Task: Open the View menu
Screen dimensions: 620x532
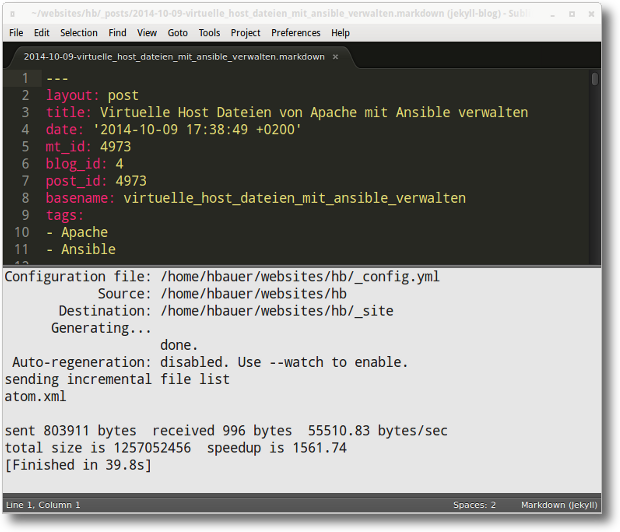Action: coord(147,33)
